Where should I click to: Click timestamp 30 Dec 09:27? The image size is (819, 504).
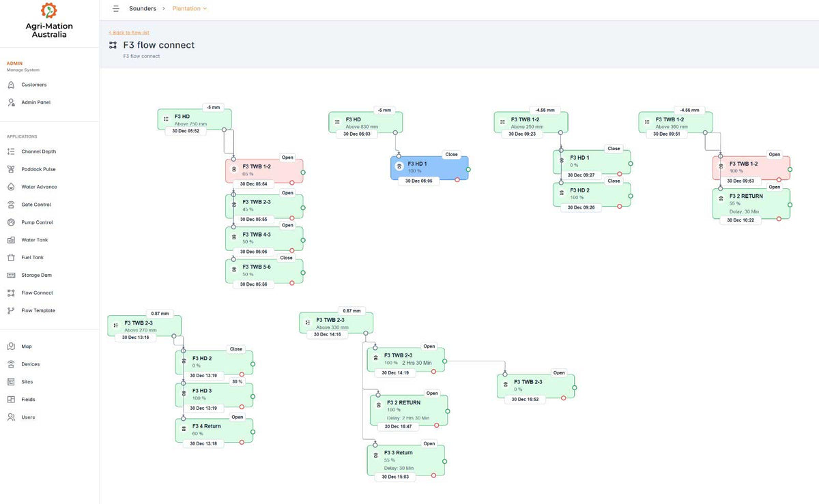coord(581,175)
